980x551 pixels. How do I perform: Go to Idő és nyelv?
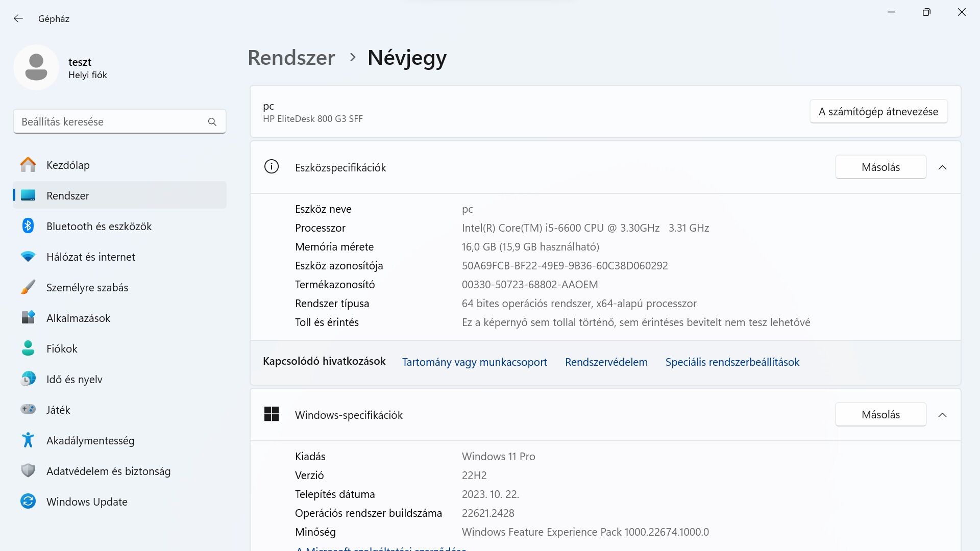pos(119,379)
